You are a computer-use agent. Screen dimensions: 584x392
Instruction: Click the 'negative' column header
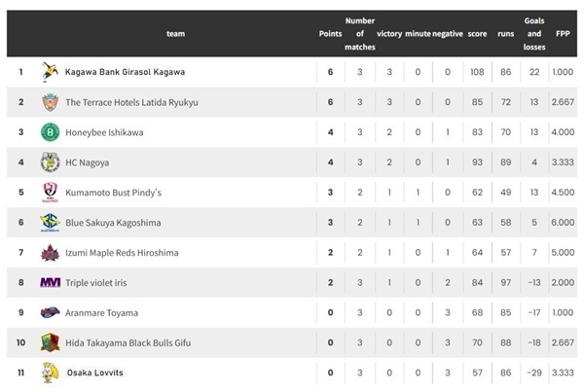tap(448, 33)
